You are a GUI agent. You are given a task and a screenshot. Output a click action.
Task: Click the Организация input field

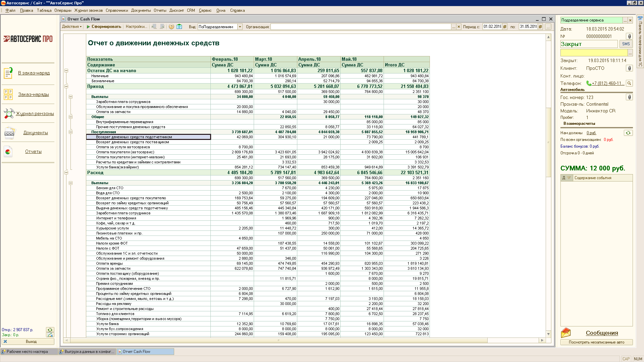pyautogui.click(x=361, y=27)
